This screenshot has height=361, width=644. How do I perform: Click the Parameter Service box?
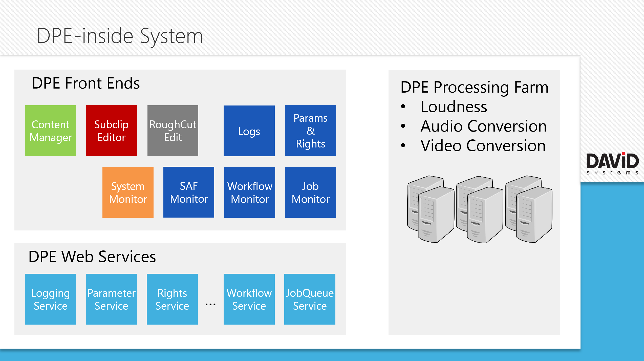click(x=111, y=299)
